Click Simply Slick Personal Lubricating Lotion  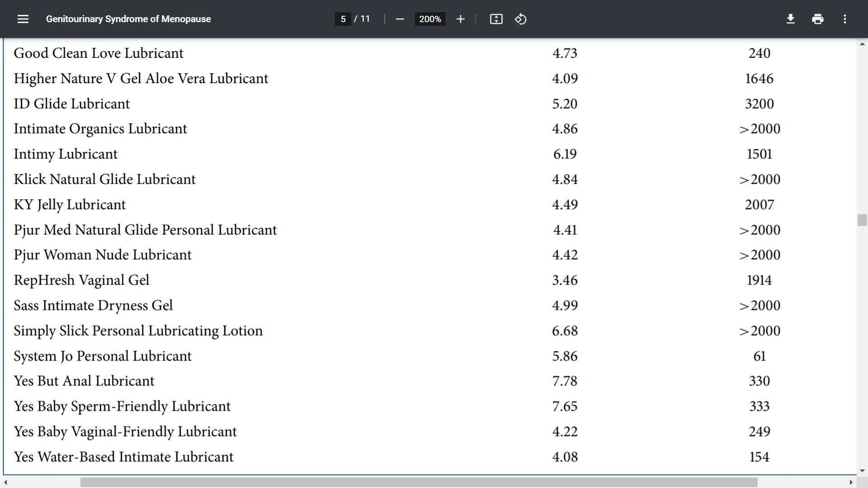coord(138,331)
